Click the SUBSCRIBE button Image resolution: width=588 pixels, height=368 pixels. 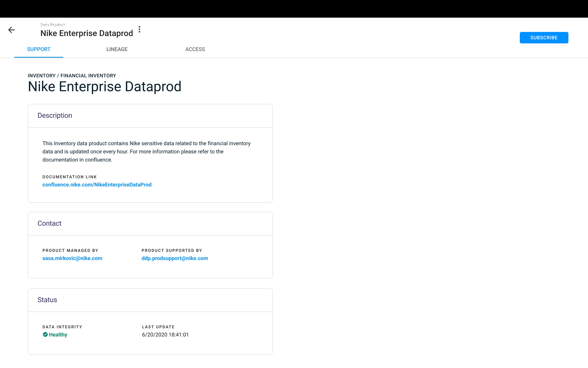[x=544, y=38]
